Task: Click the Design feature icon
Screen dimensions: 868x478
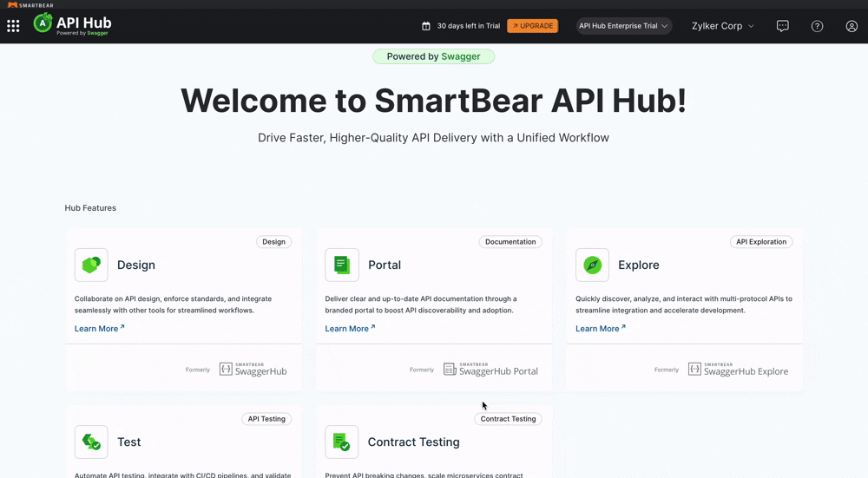Action: [x=91, y=265]
